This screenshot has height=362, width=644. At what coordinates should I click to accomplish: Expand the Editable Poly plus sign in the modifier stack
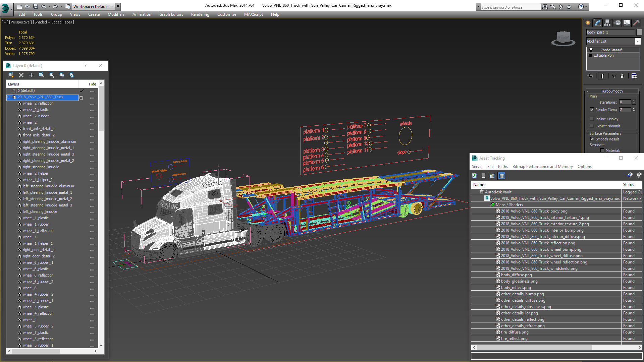pos(590,55)
